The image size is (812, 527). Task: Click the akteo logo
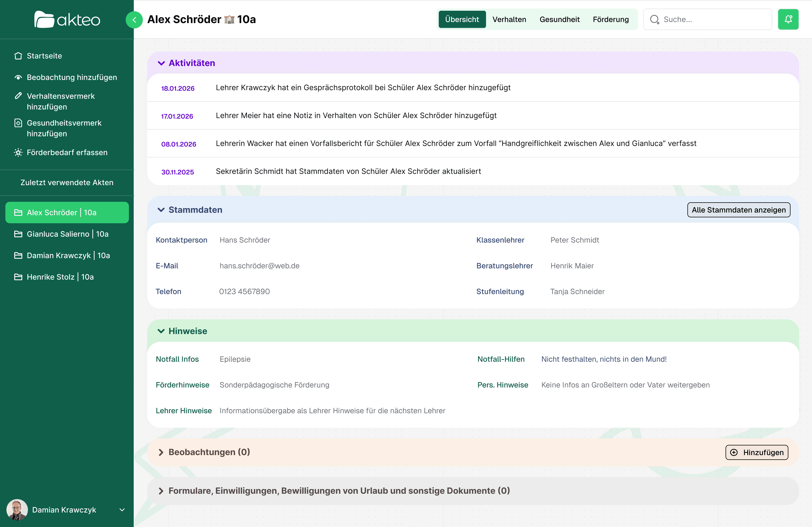(x=67, y=19)
